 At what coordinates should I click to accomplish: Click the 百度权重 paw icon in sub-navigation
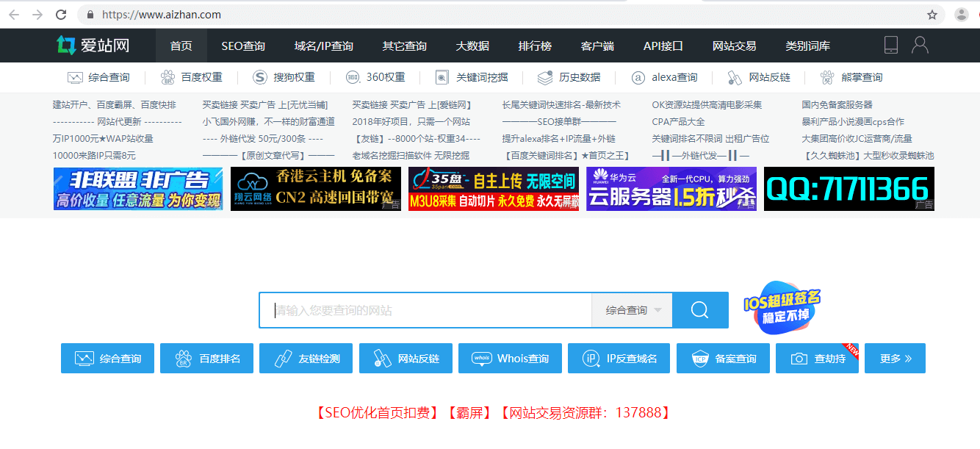(x=167, y=77)
